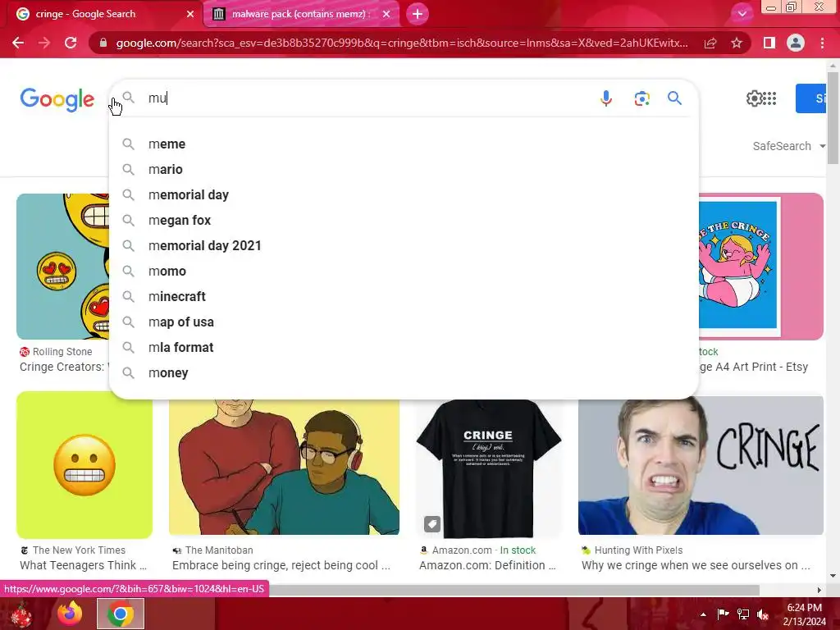840x630 pixels.
Task: Click the magnifier icon beside 'meme'
Action: pos(128,144)
